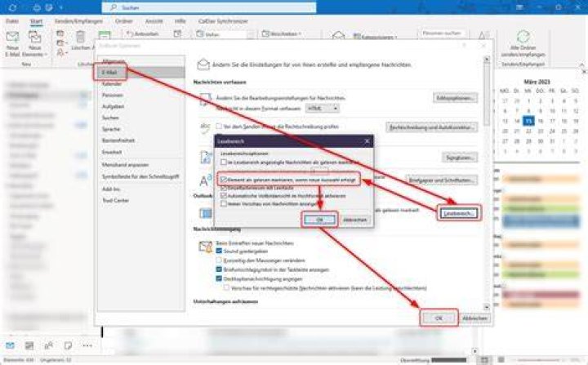Screen dimensions: 588x365
Task: Toggle 'Automatische Vollbildansicht im Hochformat aktivieren' checkbox
Action: pos(224,195)
